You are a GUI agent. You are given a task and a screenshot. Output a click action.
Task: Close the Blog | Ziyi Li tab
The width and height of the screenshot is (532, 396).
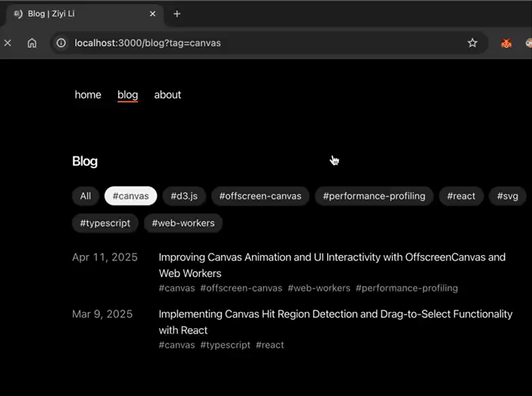[153, 14]
